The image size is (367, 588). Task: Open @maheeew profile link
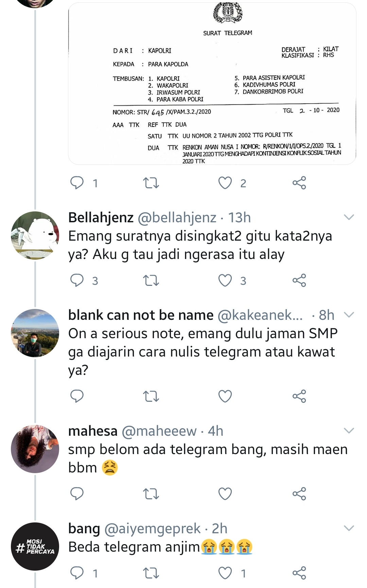coord(159,431)
